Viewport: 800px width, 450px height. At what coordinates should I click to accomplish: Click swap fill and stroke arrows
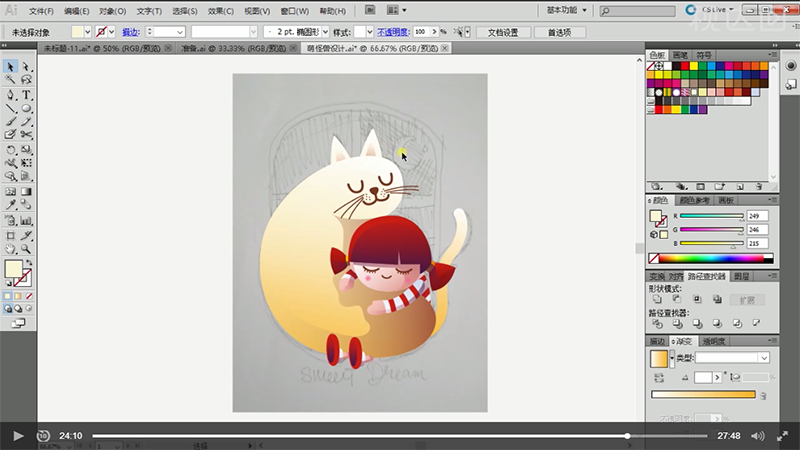29,262
